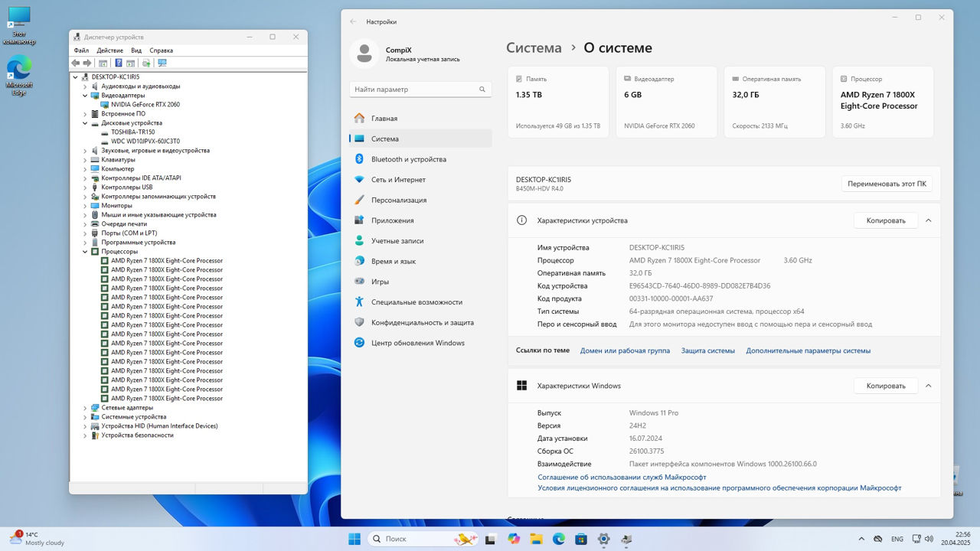Launch Copilot from the taskbar
Image resolution: width=980 pixels, height=551 pixels.
click(513, 539)
